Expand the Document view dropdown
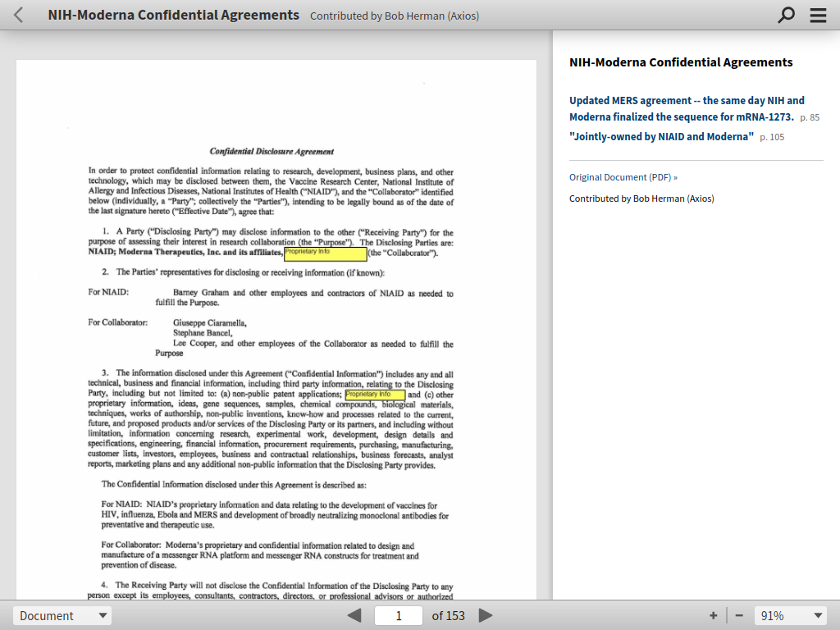The width and height of the screenshot is (840, 630). coord(62,615)
